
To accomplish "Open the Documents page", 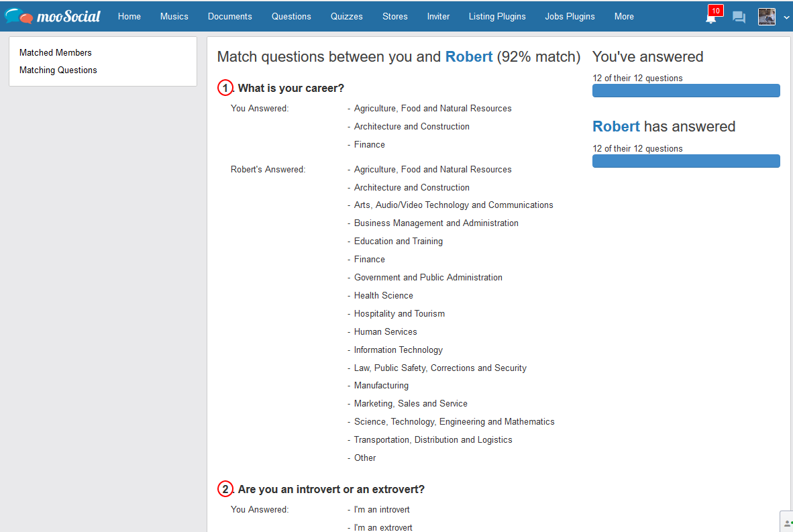I will tap(229, 16).
